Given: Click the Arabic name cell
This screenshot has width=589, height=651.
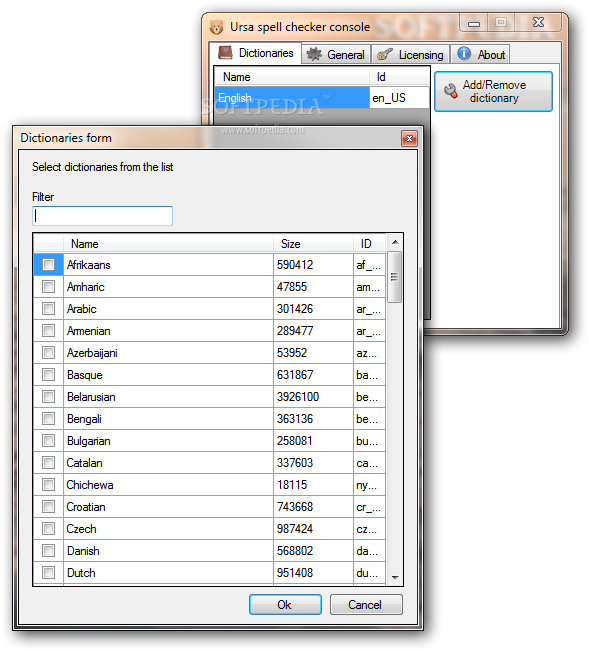Looking at the screenshot, I should 168,308.
